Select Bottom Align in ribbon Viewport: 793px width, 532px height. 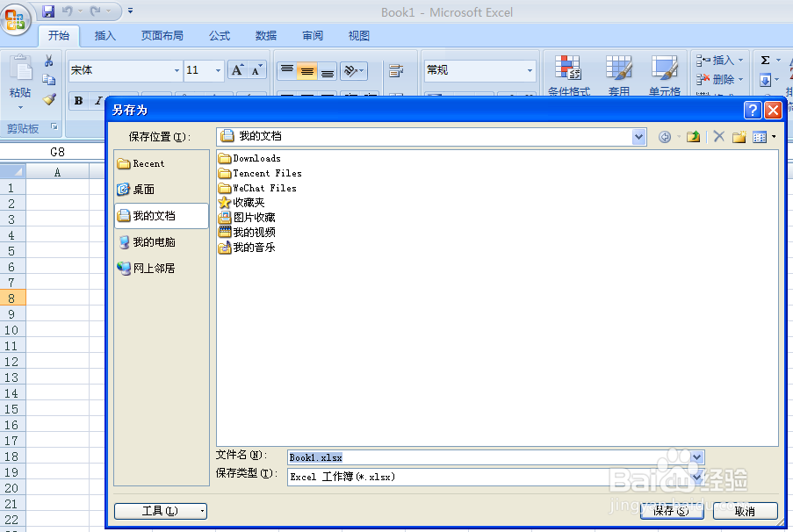pyautogui.click(x=328, y=71)
